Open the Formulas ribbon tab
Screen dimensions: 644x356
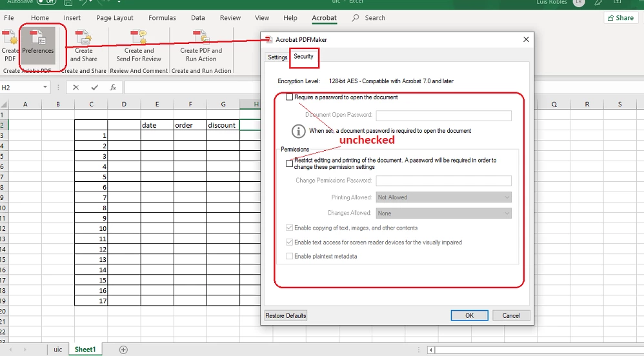(162, 17)
